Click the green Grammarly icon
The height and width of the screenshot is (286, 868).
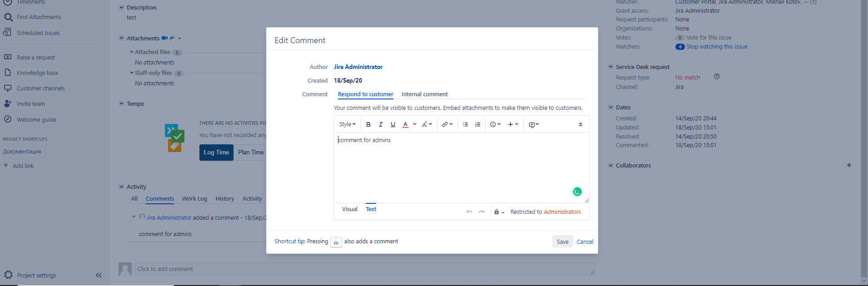point(577,192)
